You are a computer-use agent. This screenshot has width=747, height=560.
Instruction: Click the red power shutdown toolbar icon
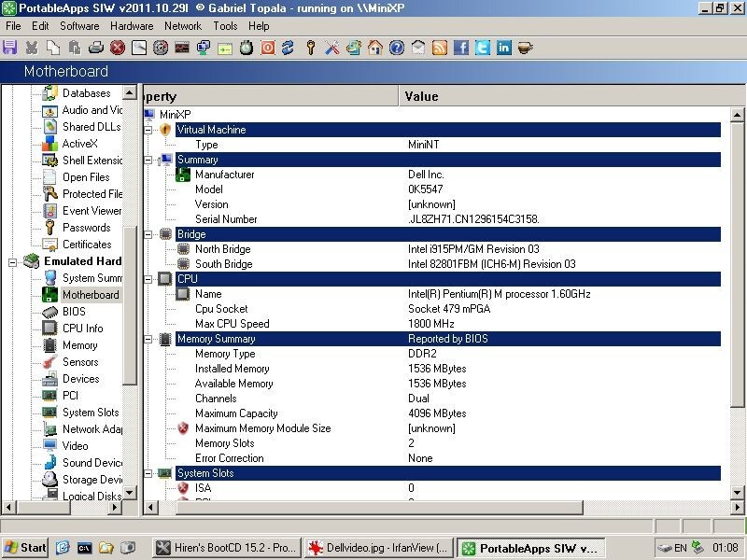(x=268, y=48)
